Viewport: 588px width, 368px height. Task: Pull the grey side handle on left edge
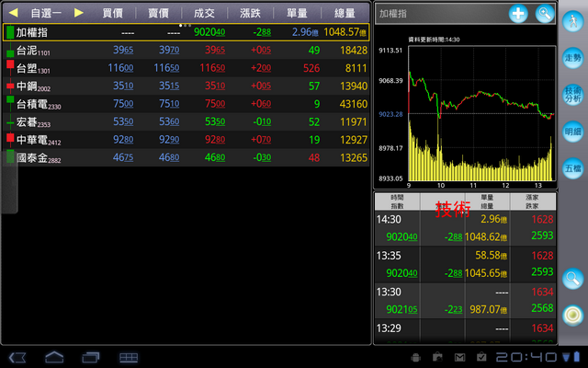click(9, 182)
